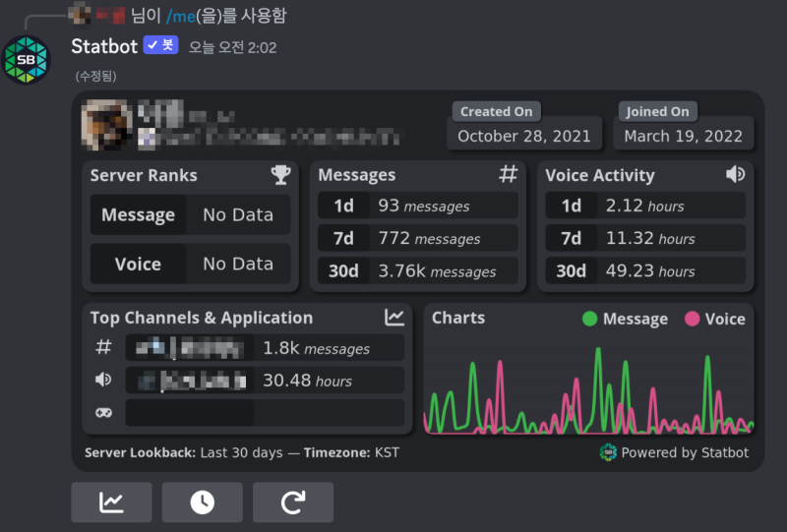This screenshot has height=532, width=787.
Task: Click the Powered by Statbot text
Action: (685, 452)
